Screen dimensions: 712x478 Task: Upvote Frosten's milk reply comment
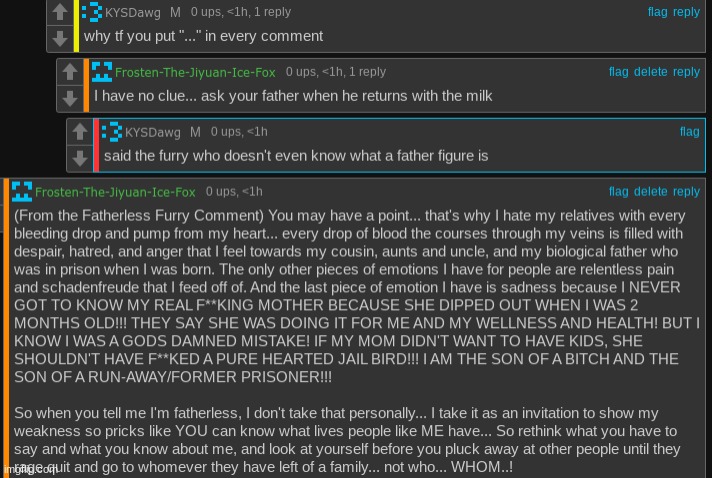(x=69, y=71)
